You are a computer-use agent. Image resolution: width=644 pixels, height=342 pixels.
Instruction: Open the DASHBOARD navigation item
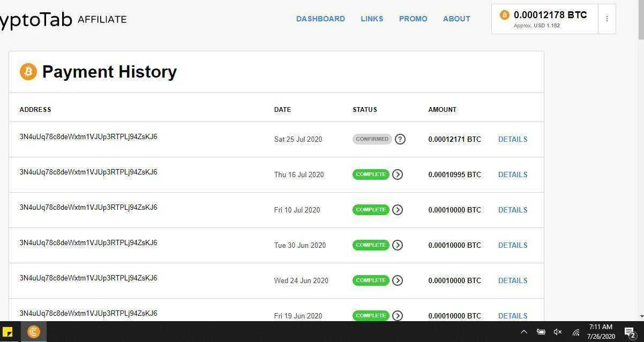(x=320, y=19)
